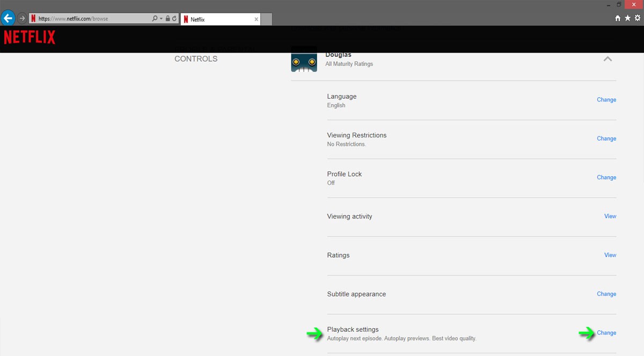Click the search magnifier in address bar
The width and height of the screenshot is (644, 356).
pos(155,19)
